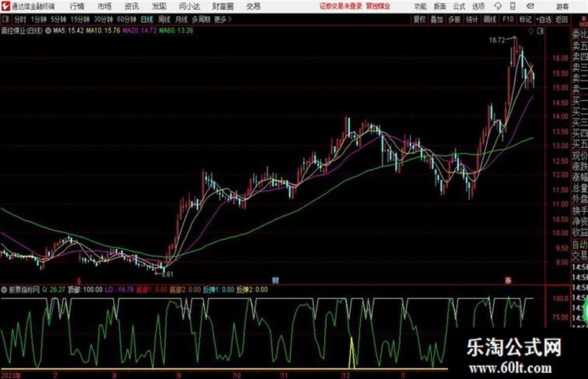Open the F10 company info button

(x=508, y=19)
